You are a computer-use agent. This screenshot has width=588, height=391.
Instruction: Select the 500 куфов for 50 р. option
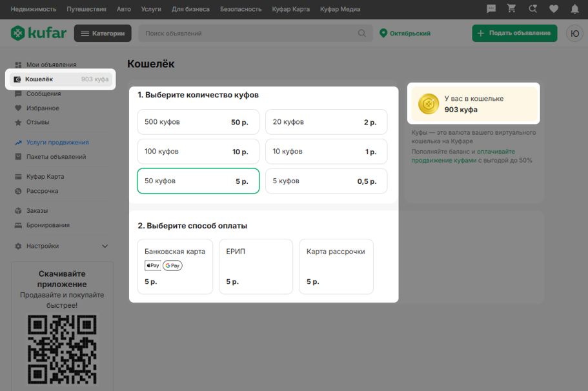click(198, 122)
